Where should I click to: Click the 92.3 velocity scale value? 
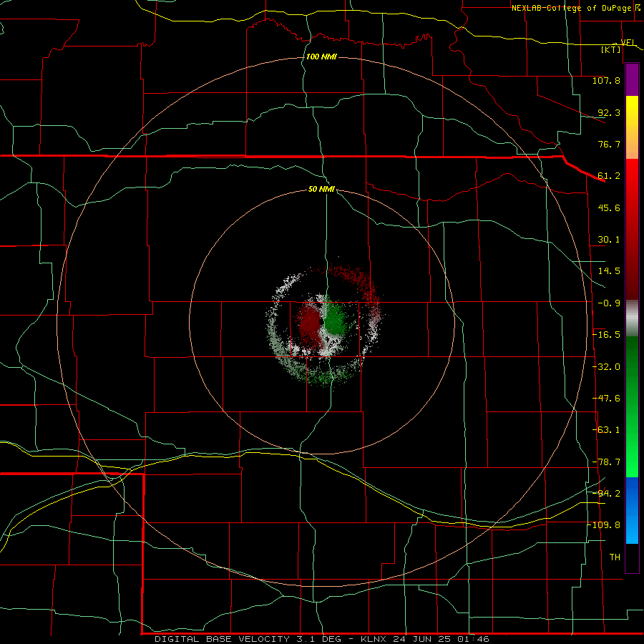609,112
